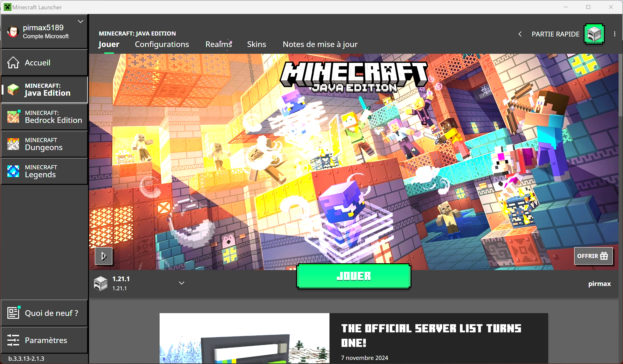The image size is (623, 364).
Task: Click the Dungeons pixel icon
Action: click(x=13, y=144)
